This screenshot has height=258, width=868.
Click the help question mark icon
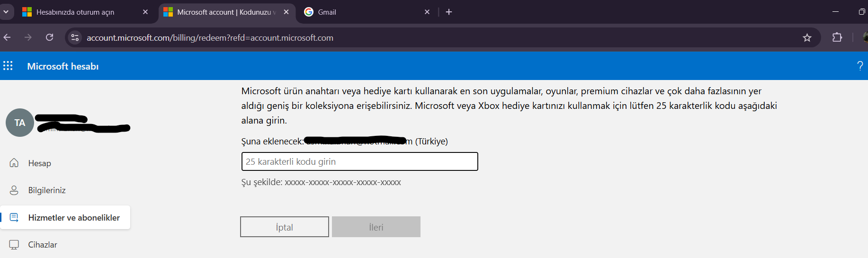pos(860,66)
